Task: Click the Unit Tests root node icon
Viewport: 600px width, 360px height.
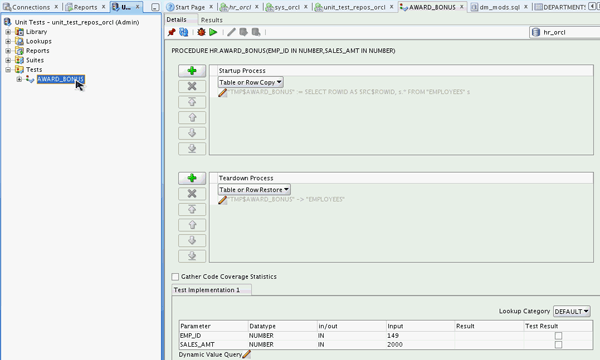Action: (x=7, y=22)
